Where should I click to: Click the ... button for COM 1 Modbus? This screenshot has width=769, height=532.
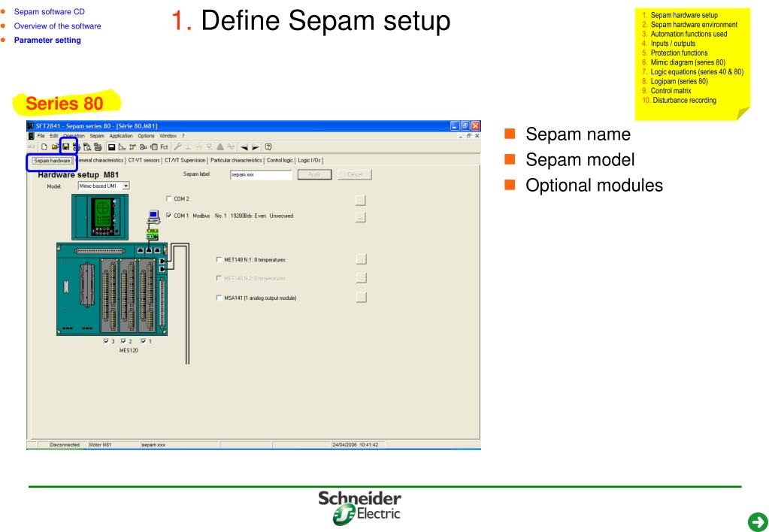click(361, 216)
